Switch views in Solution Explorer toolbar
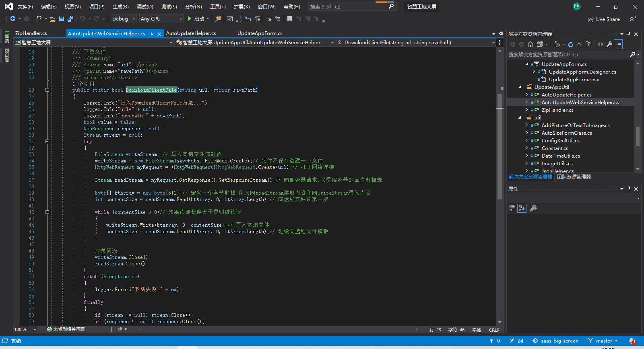 coord(540,44)
